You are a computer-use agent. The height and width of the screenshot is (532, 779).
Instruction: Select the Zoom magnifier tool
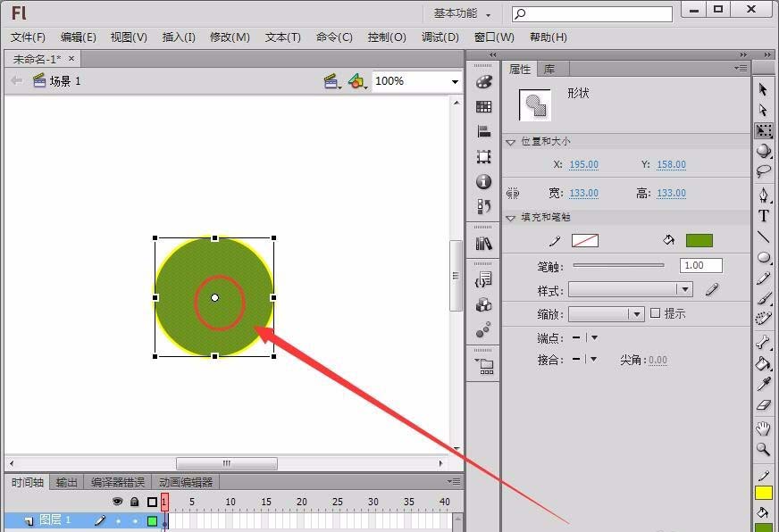tap(763, 449)
